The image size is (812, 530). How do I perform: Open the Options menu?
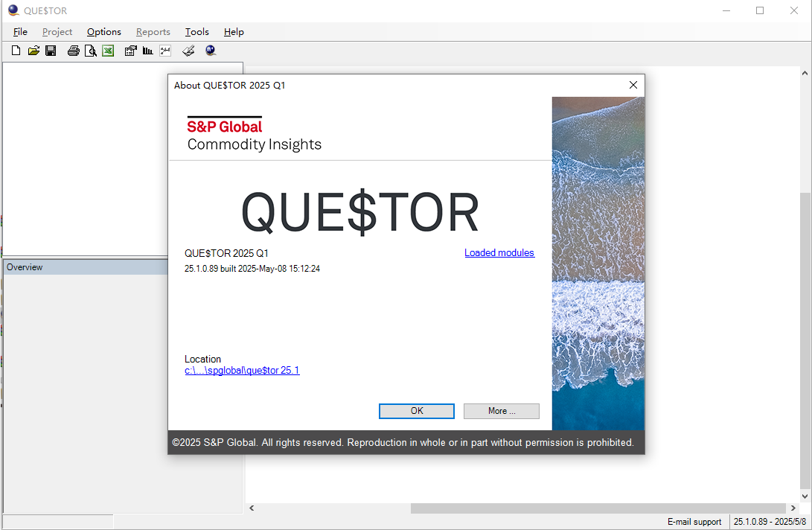(x=103, y=32)
